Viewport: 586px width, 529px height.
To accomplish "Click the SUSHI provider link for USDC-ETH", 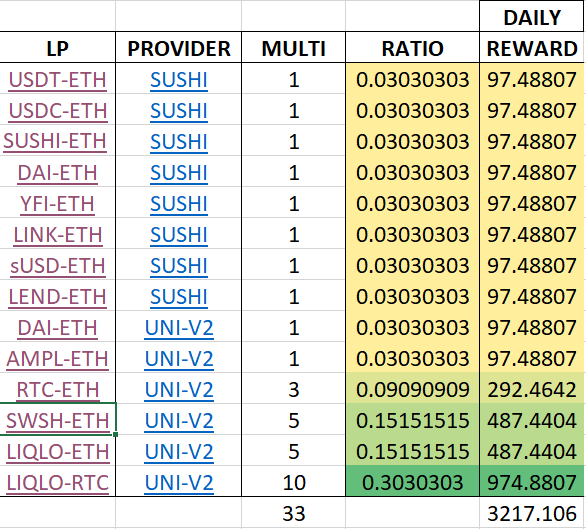I will point(179,111).
